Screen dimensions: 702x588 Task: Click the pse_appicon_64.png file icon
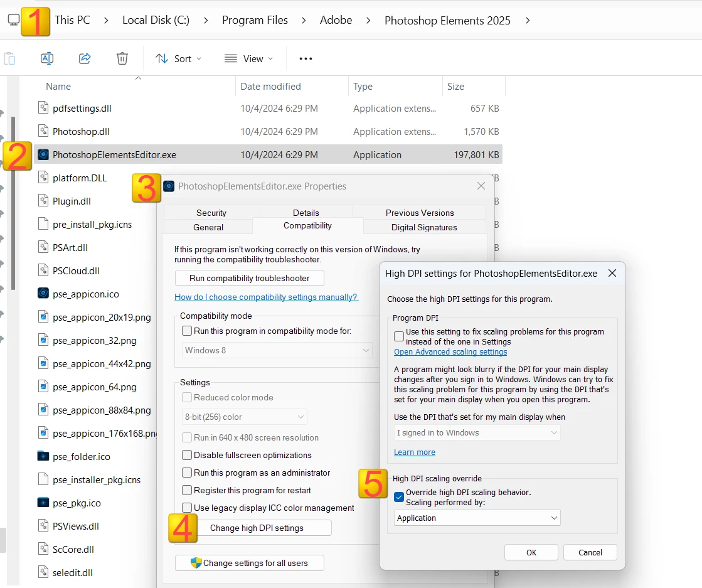[43, 387]
